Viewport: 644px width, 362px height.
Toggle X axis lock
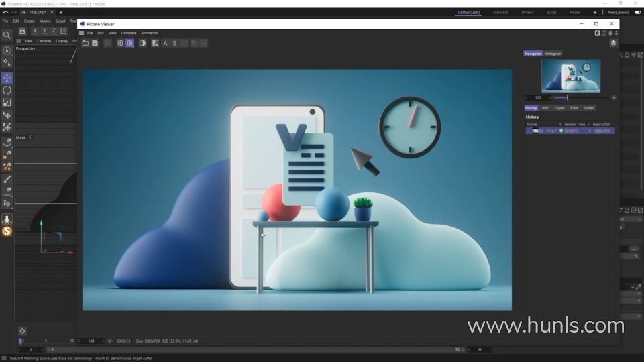coord(35,32)
